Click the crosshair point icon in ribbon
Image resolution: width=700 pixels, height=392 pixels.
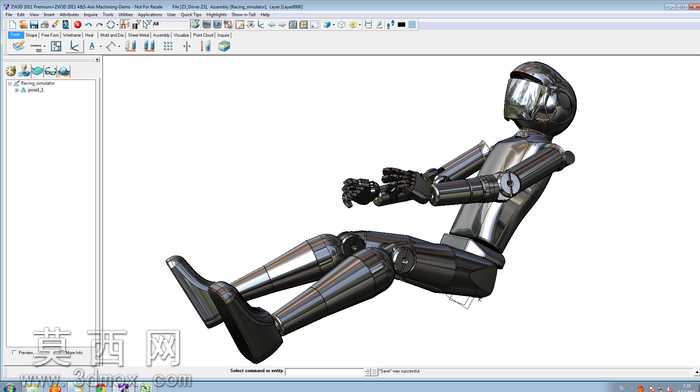[187, 46]
